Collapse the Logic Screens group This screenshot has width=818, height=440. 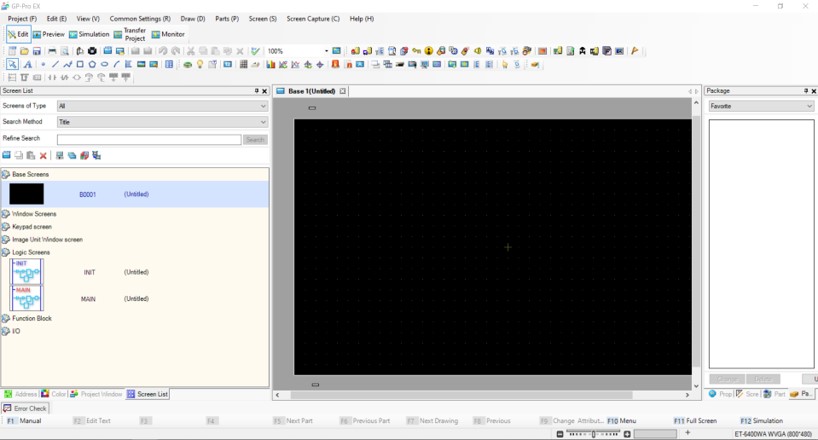[6, 253]
